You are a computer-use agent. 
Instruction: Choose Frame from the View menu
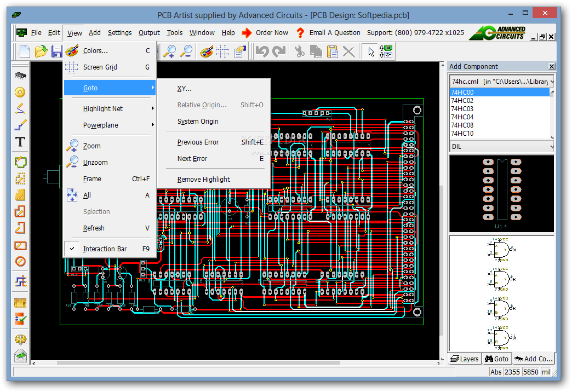tap(110, 178)
